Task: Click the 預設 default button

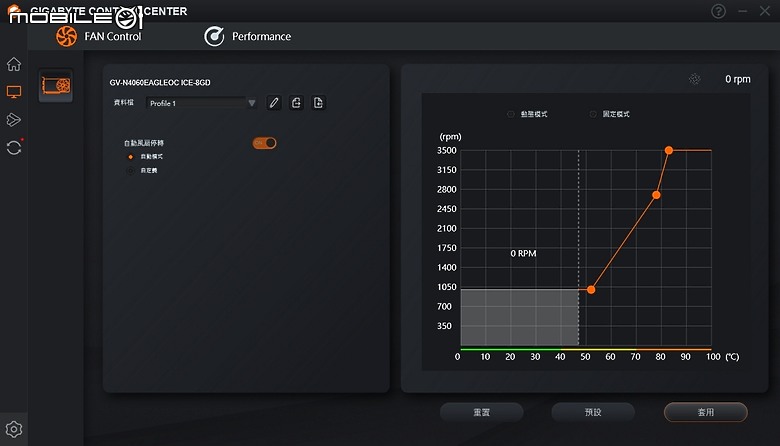Action: [x=593, y=412]
